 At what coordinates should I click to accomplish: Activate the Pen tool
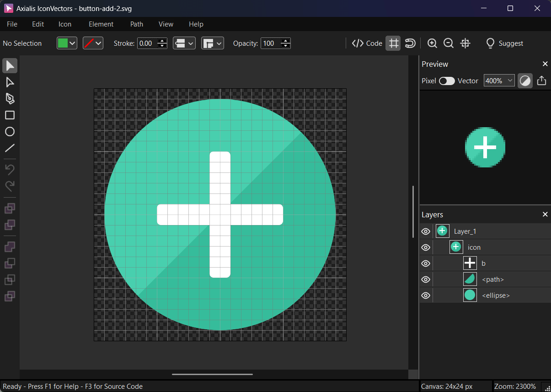[x=10, y=99]
